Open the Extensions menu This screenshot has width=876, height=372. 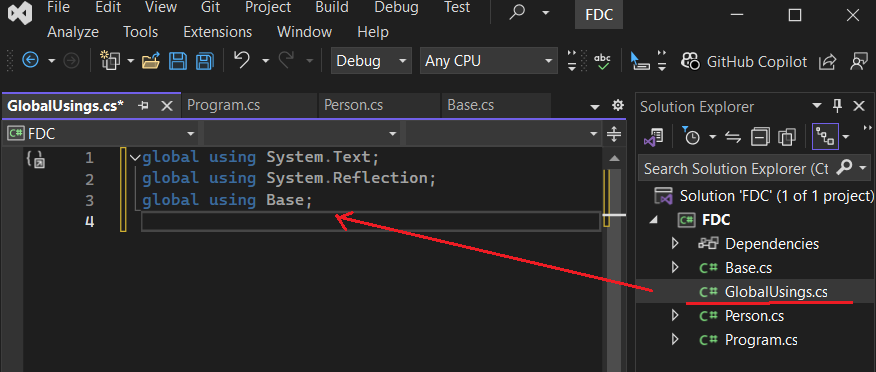click(x=217, y=32)
